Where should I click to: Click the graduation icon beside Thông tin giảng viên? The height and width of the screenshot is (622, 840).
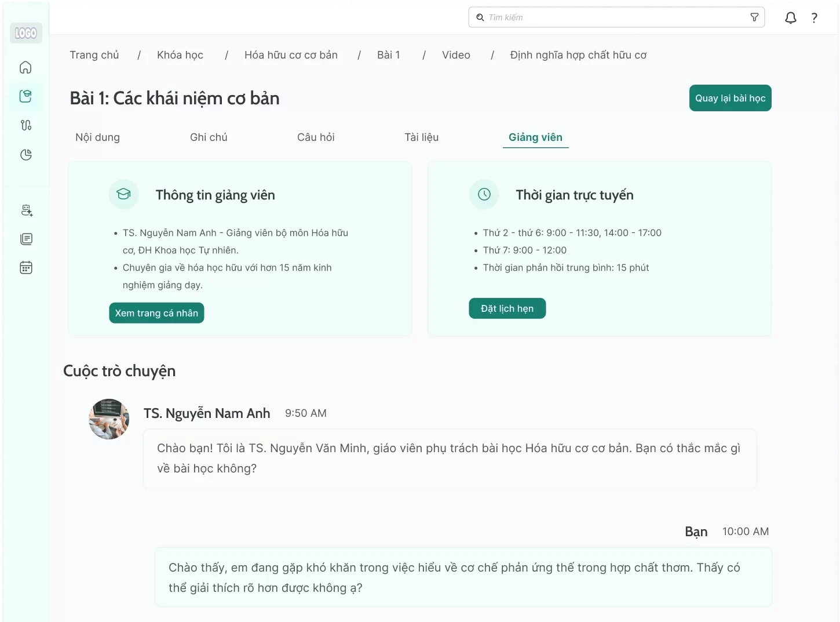coord(123,194)
